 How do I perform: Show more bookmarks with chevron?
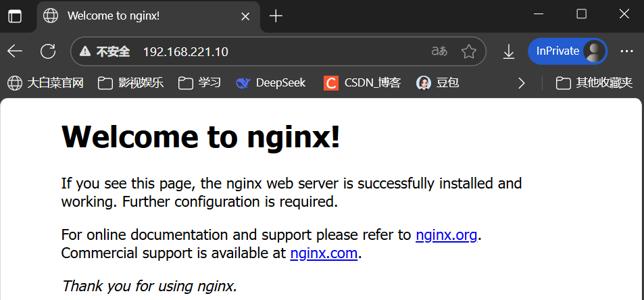(x=521, y=83)
